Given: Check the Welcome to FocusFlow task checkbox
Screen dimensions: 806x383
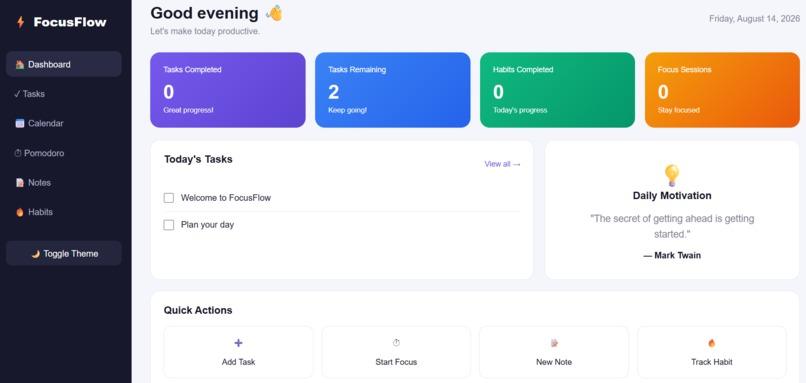Looking at the screenshot, I should click(x=169, y=198).
